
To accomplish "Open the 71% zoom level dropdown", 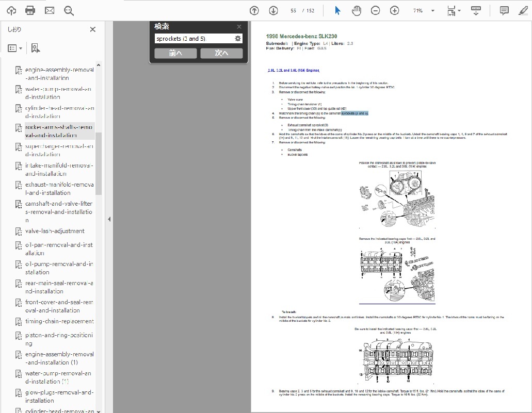I will coord(432,11).
